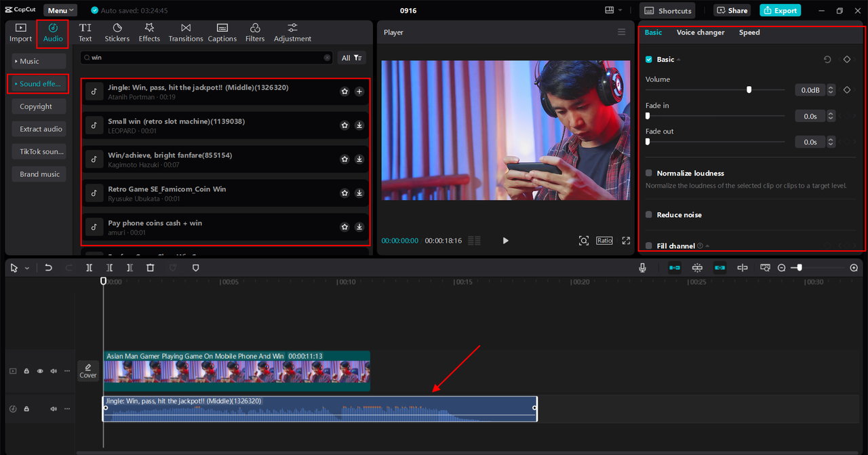
Task: Switch to the Import tab
Action: (20, 32)
